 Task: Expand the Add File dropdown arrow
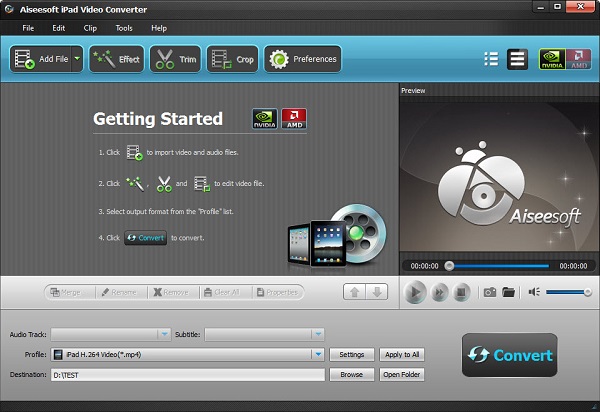point(77,60)
